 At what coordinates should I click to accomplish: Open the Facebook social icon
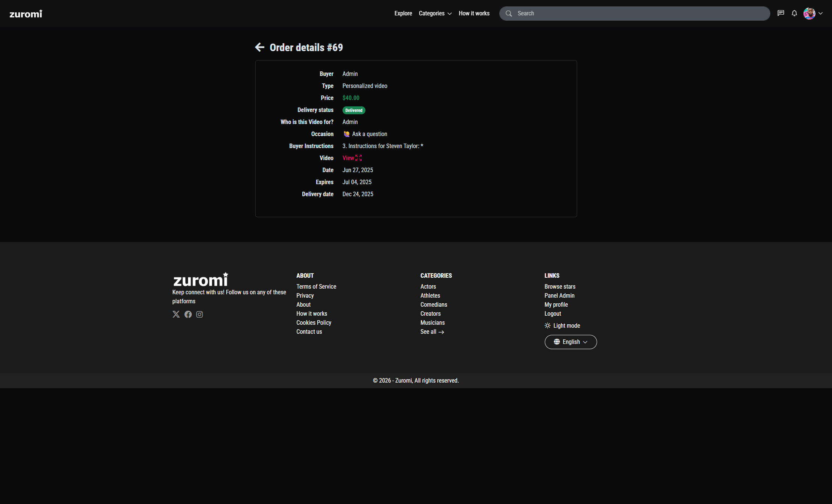[188, 314]
